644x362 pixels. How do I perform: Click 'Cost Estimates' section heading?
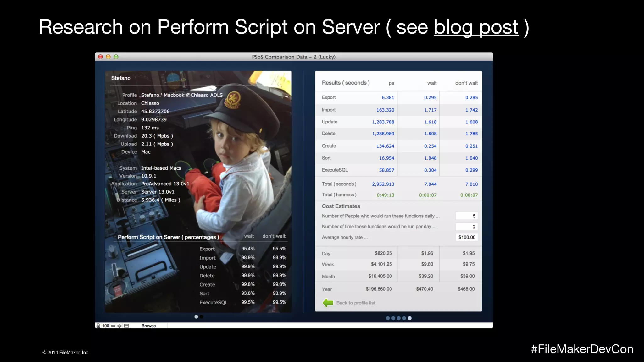pyautogui.click(x=341, y=206)
